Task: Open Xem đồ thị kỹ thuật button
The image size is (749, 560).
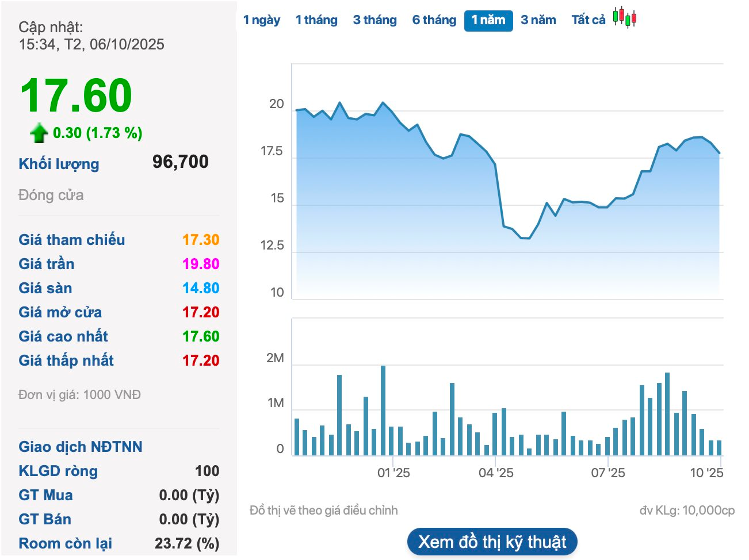Action: click(x=492, y=542)
